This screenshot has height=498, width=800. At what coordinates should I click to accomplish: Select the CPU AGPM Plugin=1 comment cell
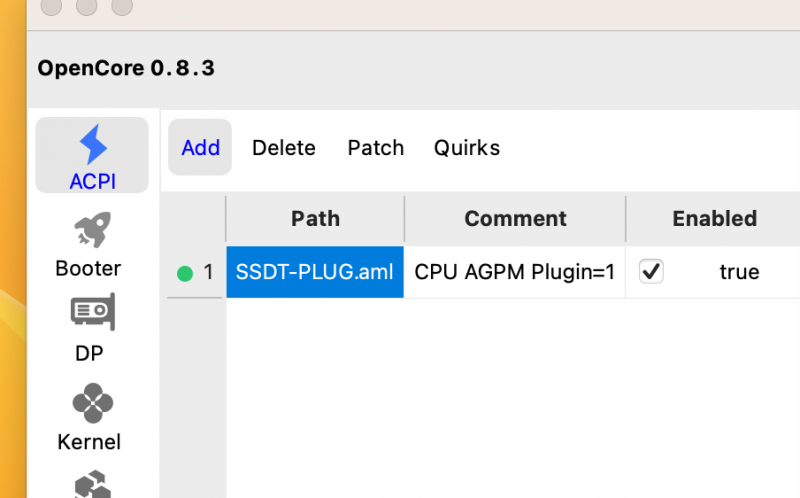515,272
